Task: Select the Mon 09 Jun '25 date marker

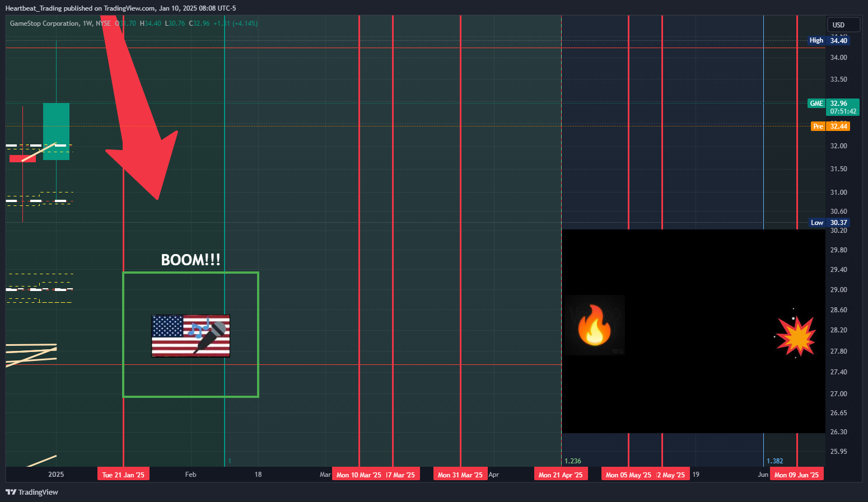Action: (797, 475)
